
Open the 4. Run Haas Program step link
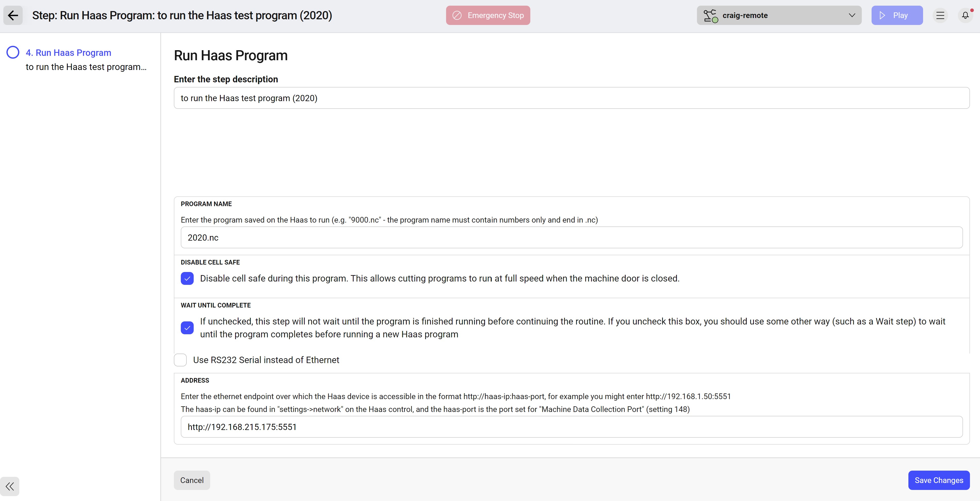[69, 52]
